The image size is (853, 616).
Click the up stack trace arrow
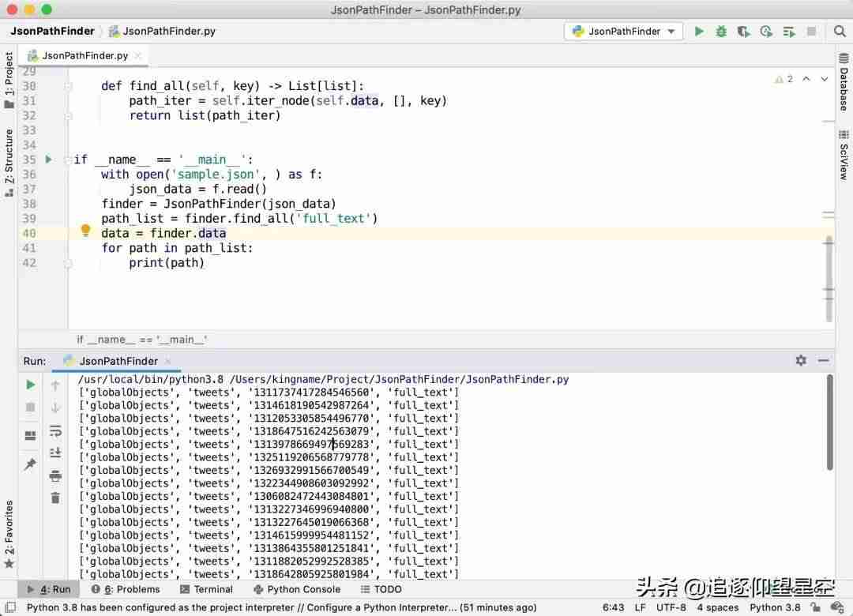tap(55, 386)
